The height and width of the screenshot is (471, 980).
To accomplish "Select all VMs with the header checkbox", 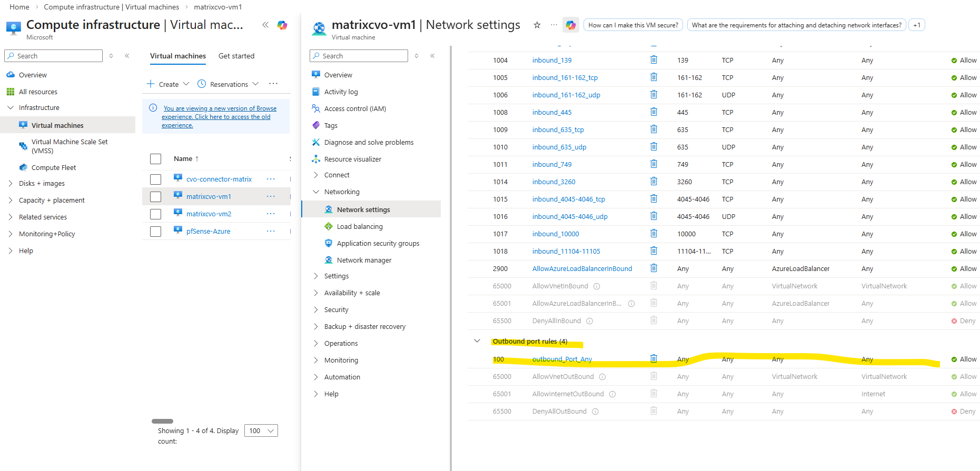I will point(155,159).
